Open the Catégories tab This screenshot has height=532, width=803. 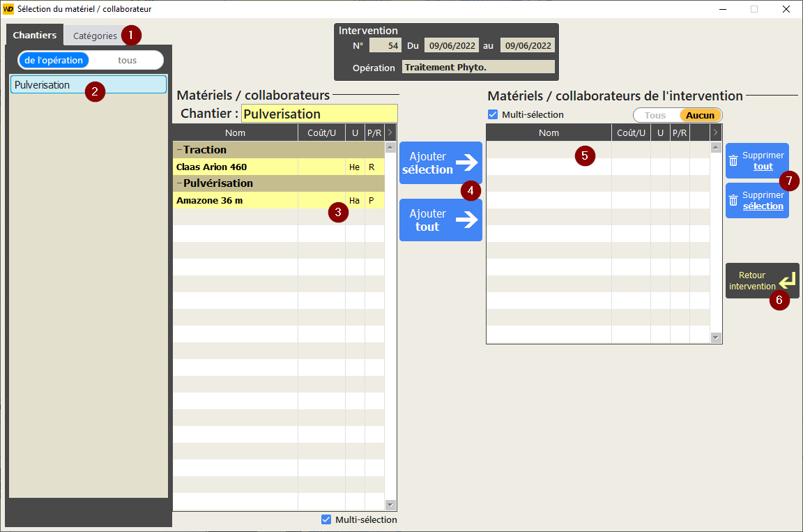tap(95, 36)
